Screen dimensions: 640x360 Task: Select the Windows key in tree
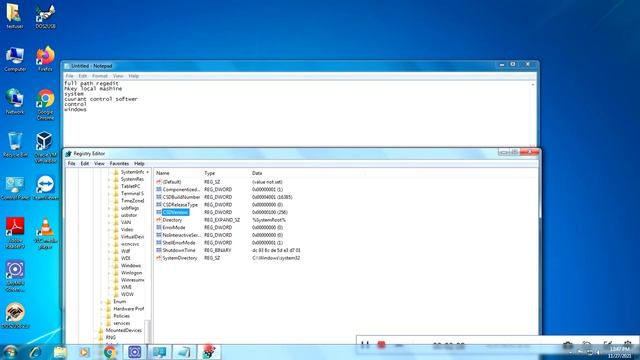coord(131,266)
